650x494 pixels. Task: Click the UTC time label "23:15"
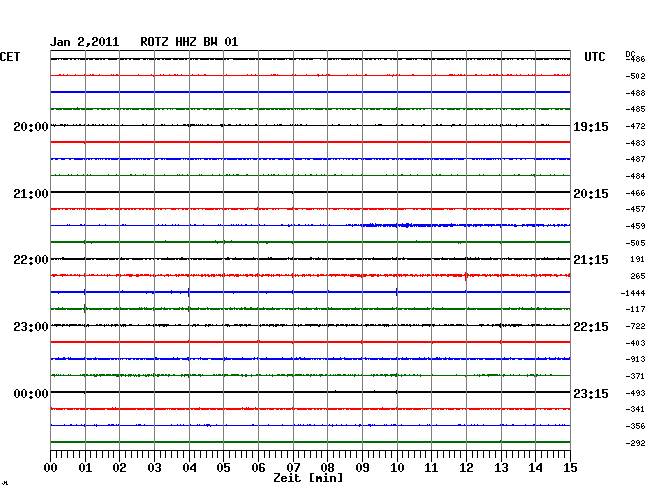click(591, 393)
